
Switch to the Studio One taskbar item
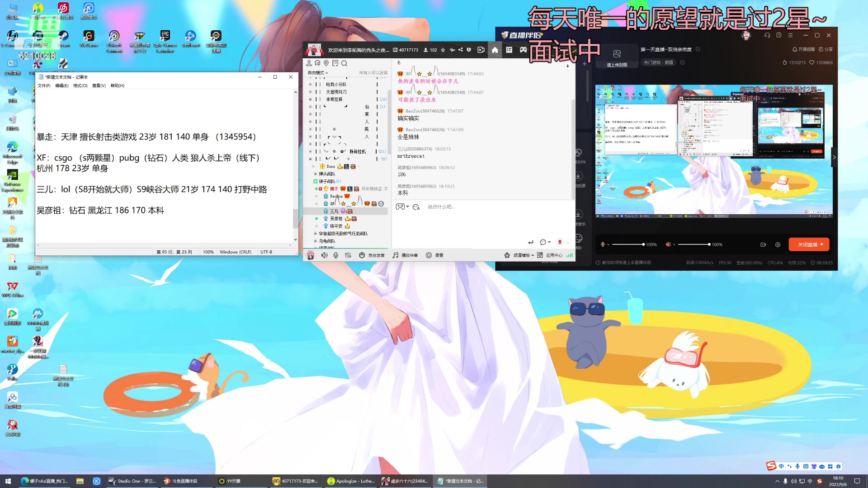[133, 481]
